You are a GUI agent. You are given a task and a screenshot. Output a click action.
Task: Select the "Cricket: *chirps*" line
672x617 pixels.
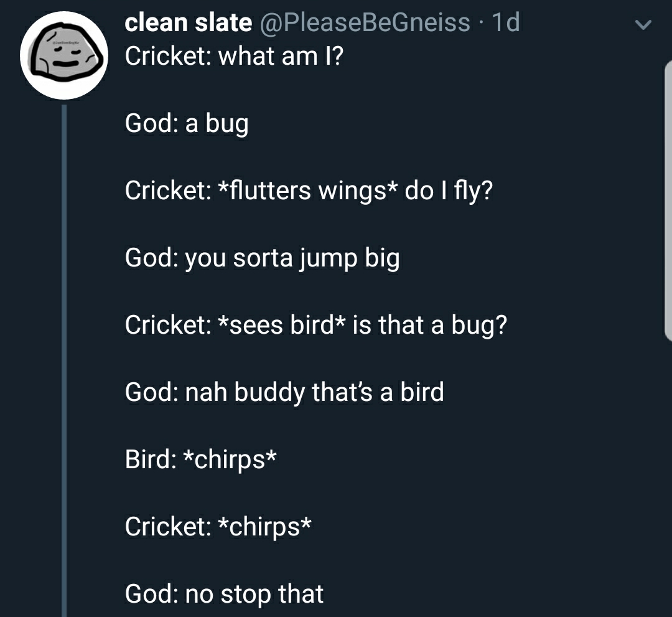click(x=218, y=527)
